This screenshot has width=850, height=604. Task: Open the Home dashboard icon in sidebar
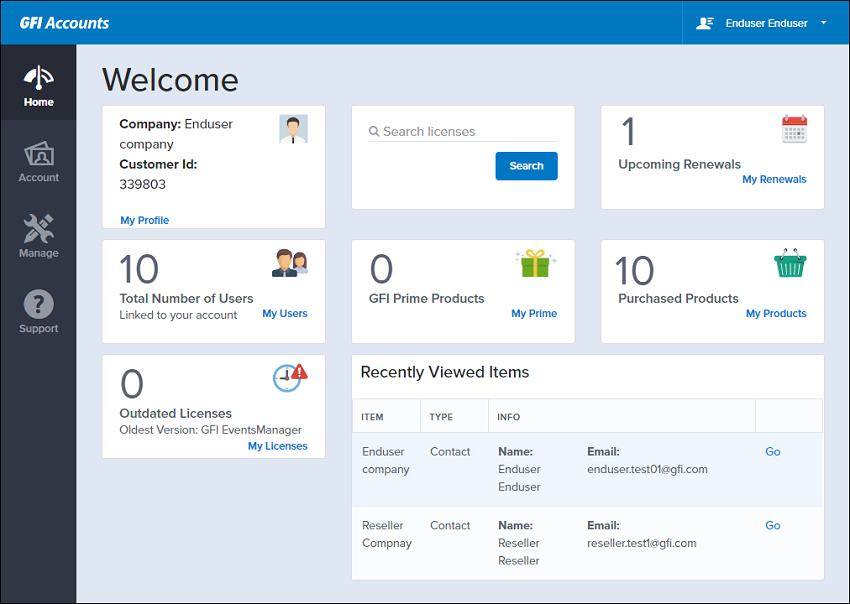[x=38, y=78]
